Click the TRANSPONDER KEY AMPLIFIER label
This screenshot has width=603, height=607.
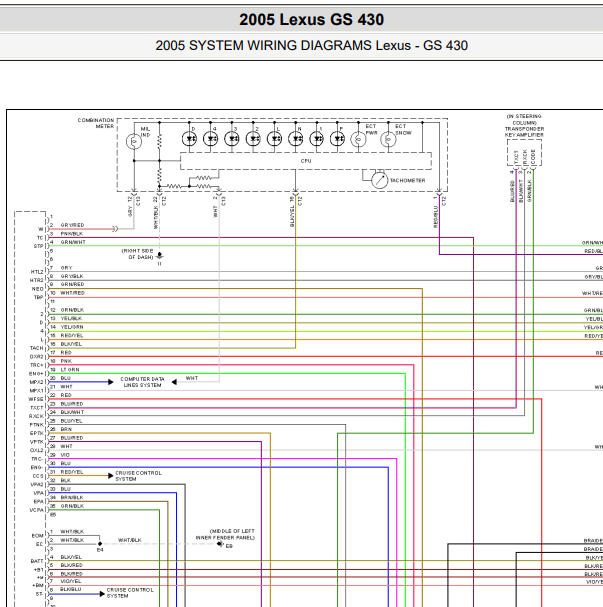pos(524,132)
